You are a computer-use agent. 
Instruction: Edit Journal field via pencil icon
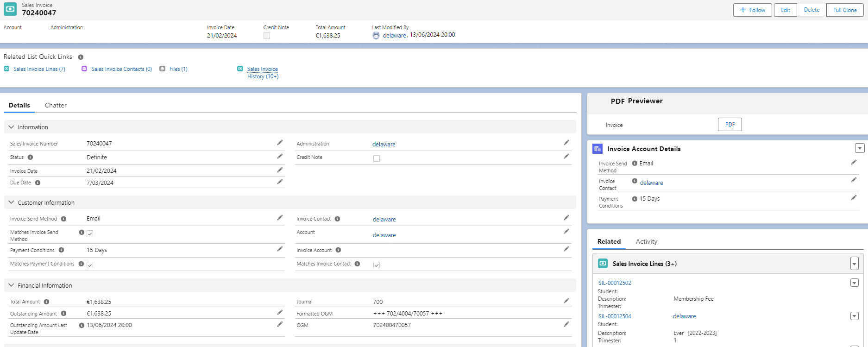pyautogui.click(x=566, y=301)
